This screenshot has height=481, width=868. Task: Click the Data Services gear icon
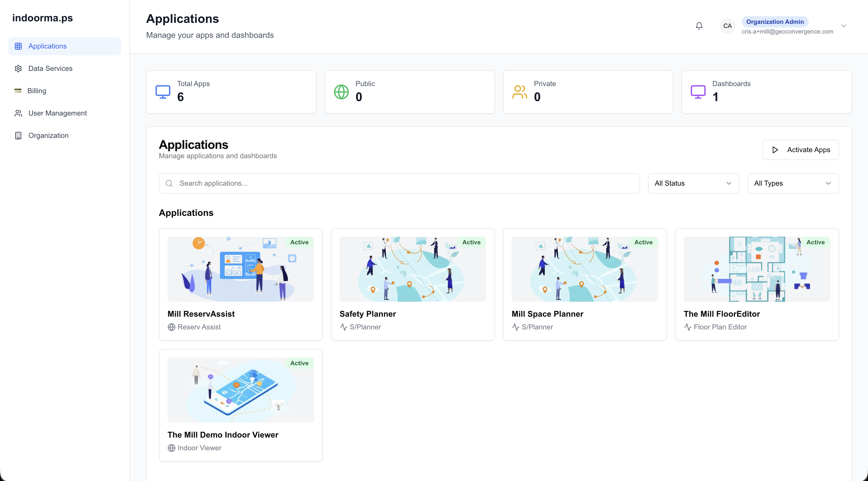click(x=18, y=68)
